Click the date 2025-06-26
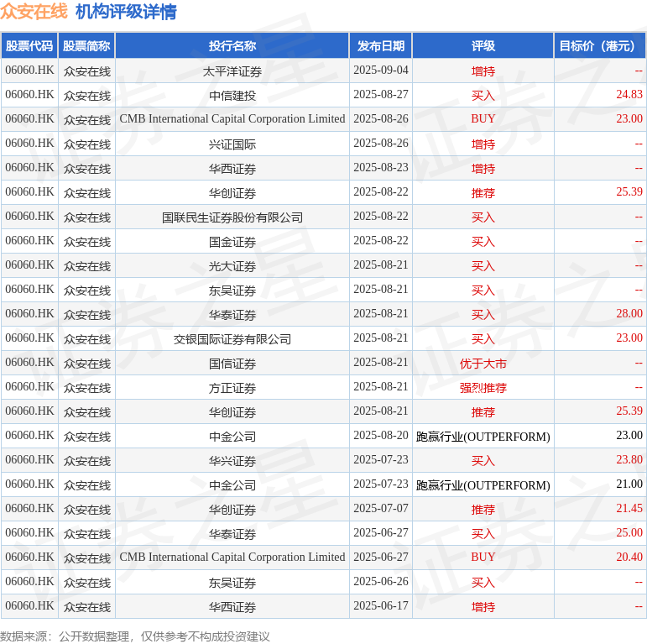 click(x=381, y=582)
